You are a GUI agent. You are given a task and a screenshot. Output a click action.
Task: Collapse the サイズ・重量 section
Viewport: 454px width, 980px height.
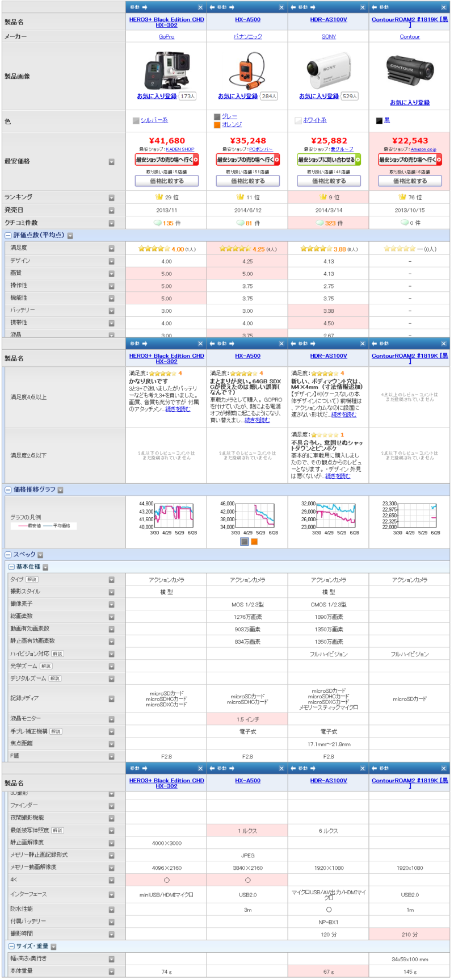[x=11, y=947]
